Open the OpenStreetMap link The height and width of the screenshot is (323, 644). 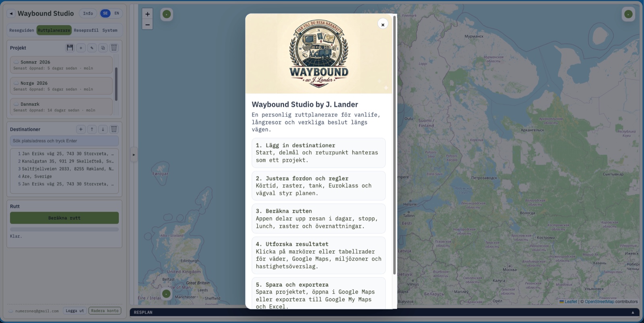[599, 302]
